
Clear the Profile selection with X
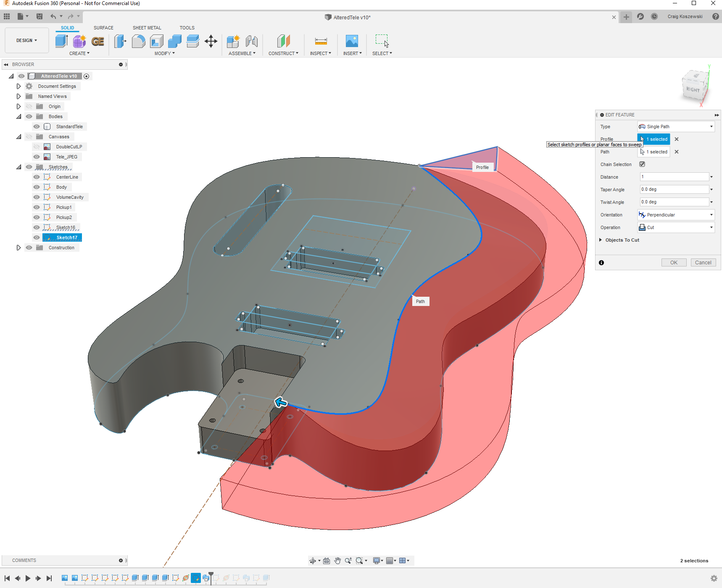click(677, 139)
